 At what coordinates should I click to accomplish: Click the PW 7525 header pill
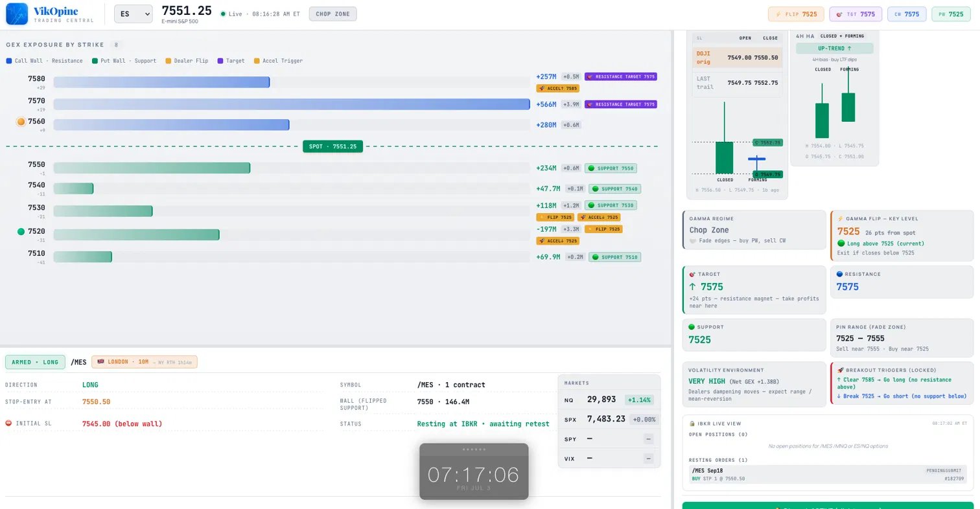pyautogui.click(x=951, y=14)
